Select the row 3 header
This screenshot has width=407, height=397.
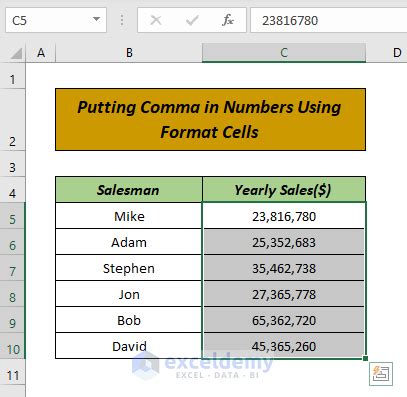(12, 164)
